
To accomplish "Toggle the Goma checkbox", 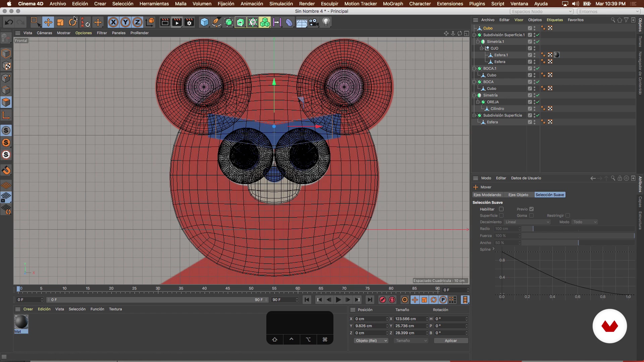I will tap(531, 216).
